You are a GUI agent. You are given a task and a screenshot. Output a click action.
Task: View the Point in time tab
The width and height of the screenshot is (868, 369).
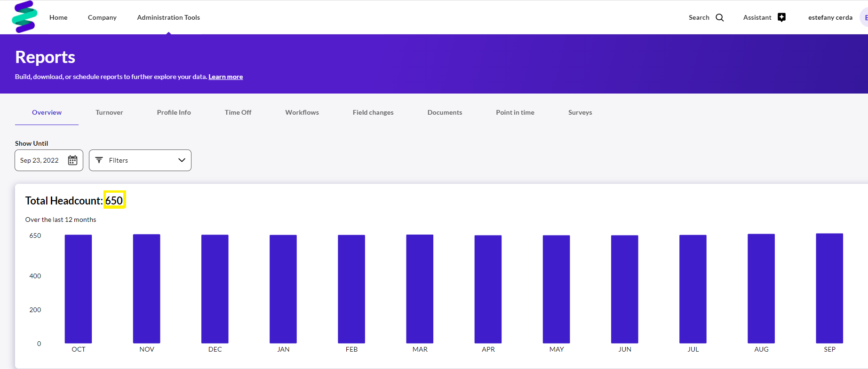point(515,112)
